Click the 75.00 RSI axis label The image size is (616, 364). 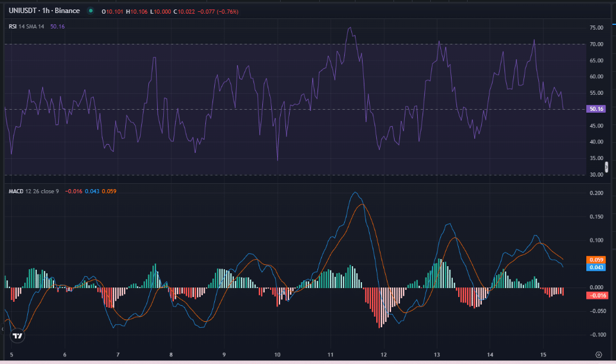click(x=596, y=27)
